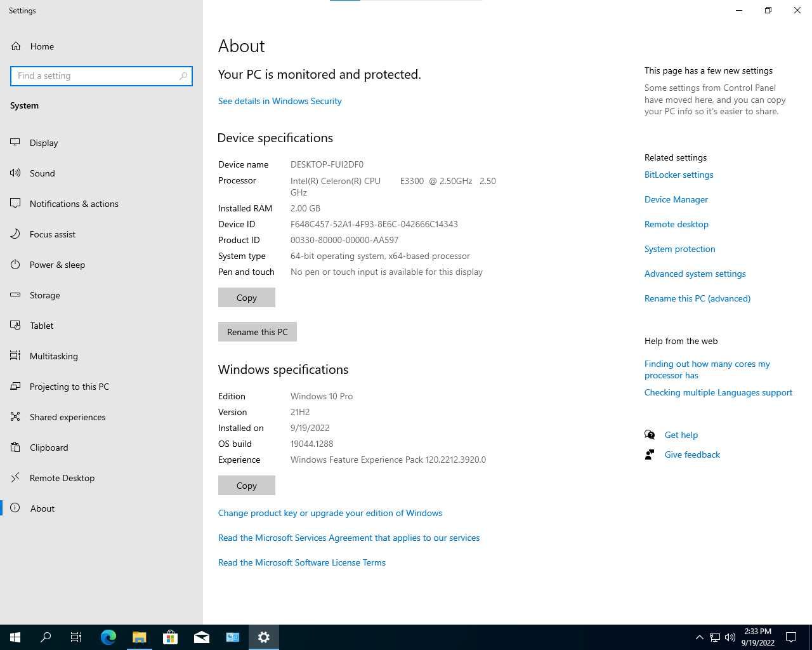The image size is (812, 650).
Task: Click device name DESKTOP-FUI2DF0
Action: pyautogui.click(x=327, y=164)
